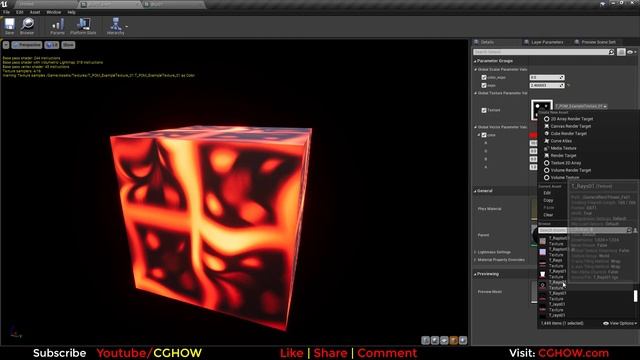
Task: Collapse the General section
Action: click(x=475, y=191)
